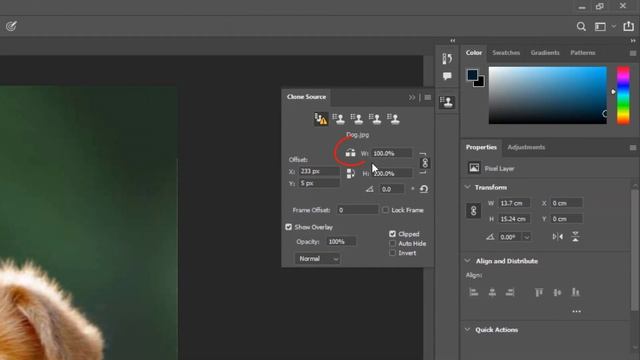This screenshot has width=640, height=360.
Task: Select the second clone source stamp
Action: [338, 119]
